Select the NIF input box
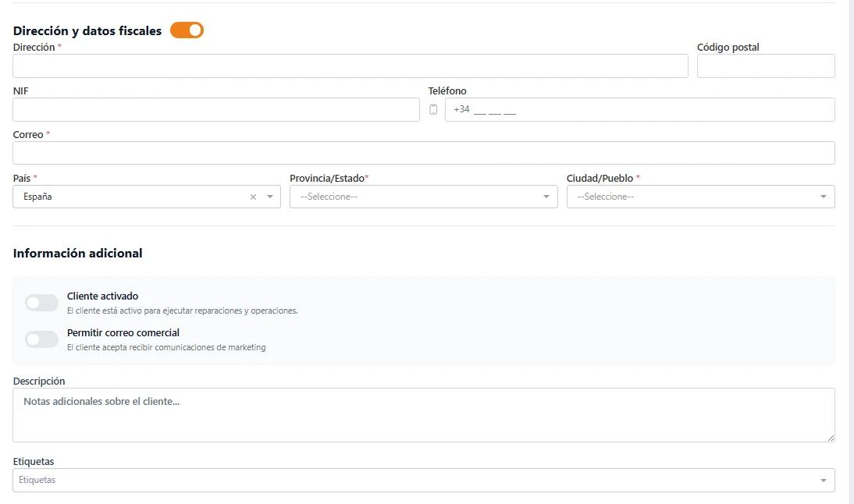The width and height of the screenshot is (854, 504). click(x=216, y=110)
